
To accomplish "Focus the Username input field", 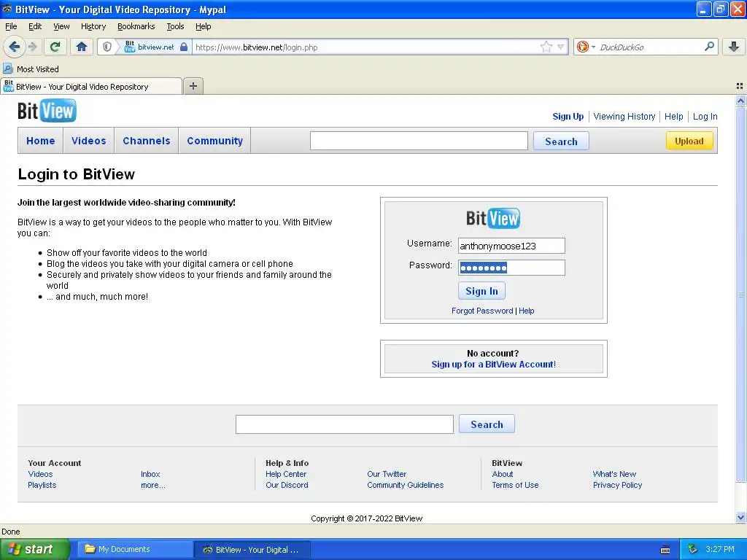I will coord(511,246).
